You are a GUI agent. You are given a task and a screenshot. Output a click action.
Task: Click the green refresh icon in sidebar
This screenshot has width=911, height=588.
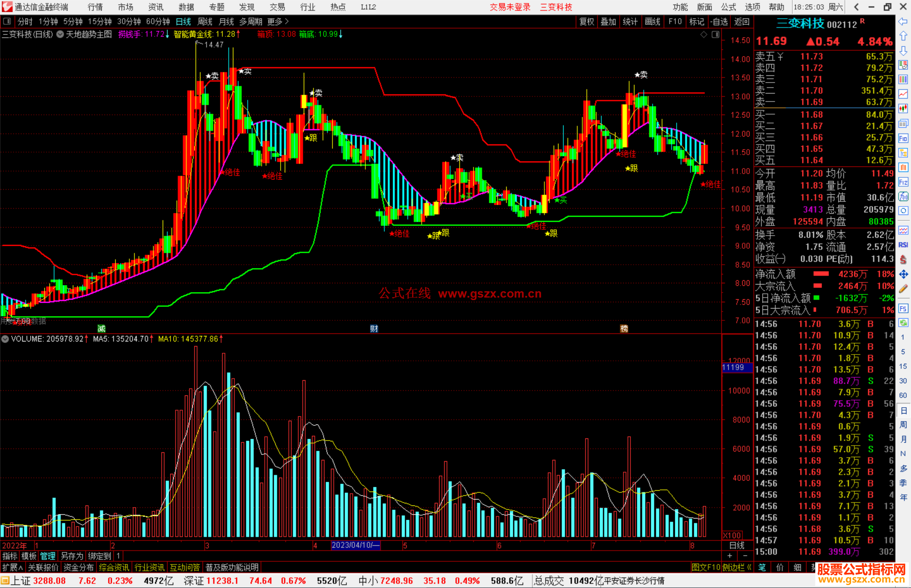[903, 322]
